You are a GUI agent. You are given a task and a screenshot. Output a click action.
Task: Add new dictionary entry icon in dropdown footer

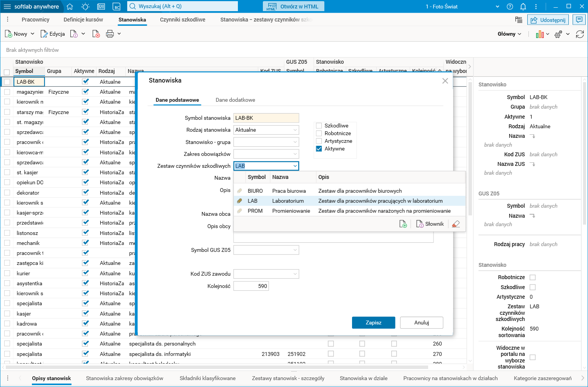[x=403, y=224]
